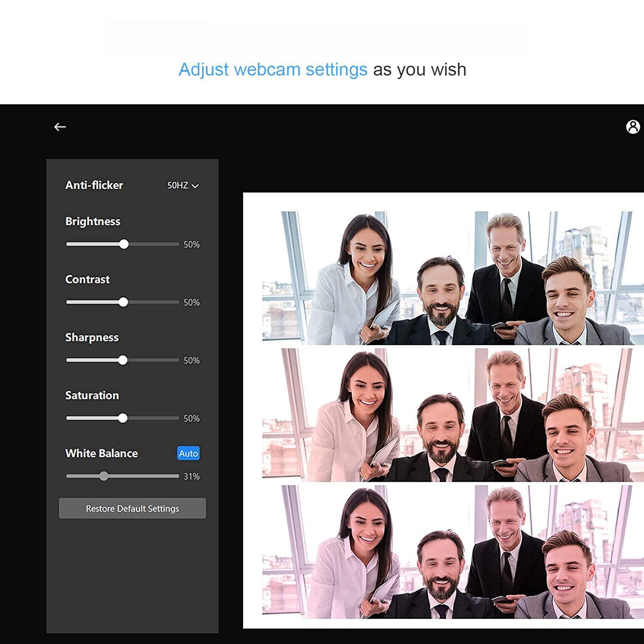Select the Brightness slider handle
This screenshot has width=644, height=644.
pyautogui.click(x=125, y=244)
